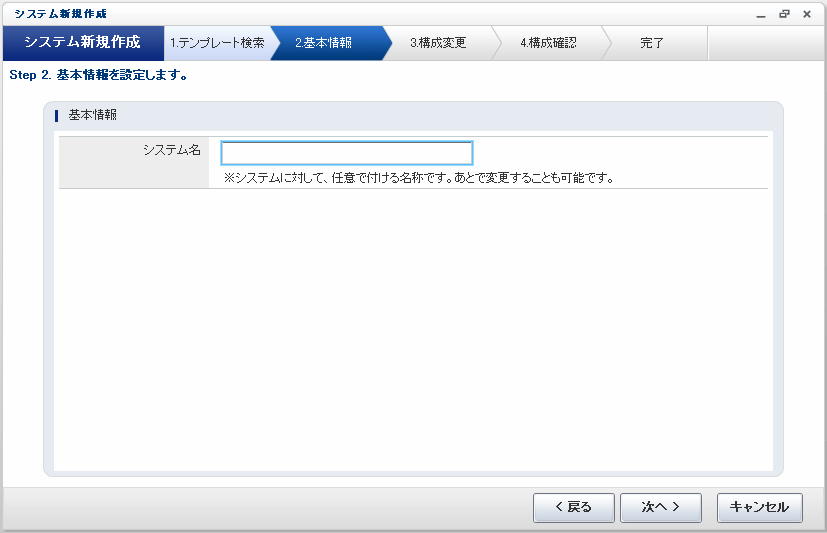Screen dimensions: 827x533
Task: Restore the システム新規作成 window size
Action: click(784, 14)
